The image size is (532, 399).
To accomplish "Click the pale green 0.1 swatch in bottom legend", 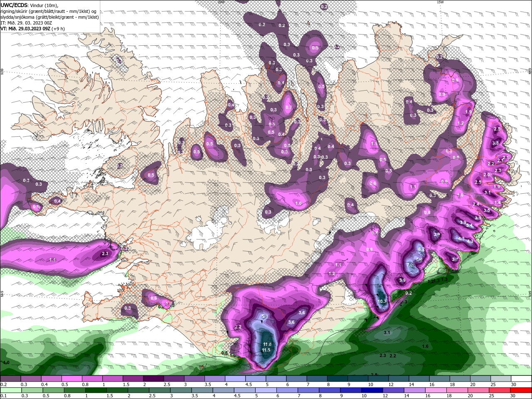I will (10, 390).
